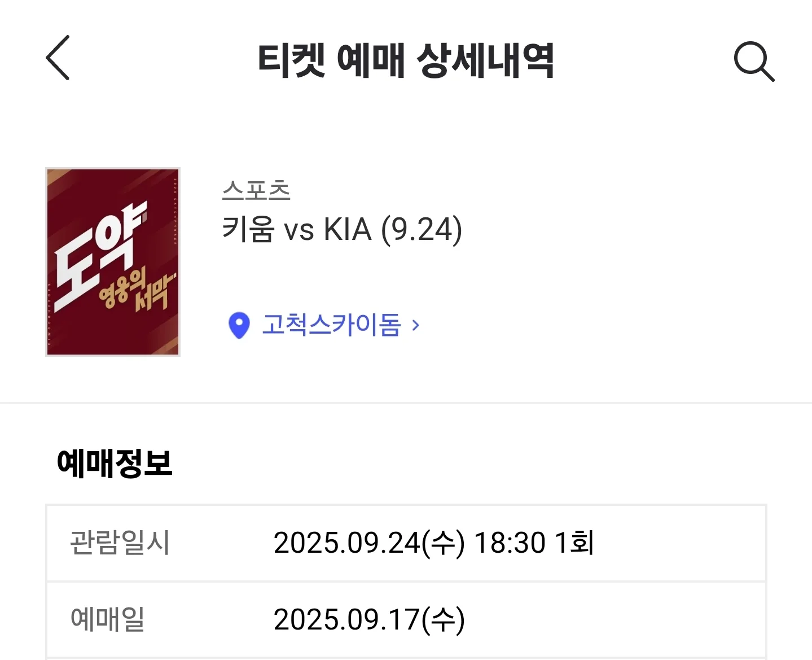Image resolution: width=812 pixels, height=660 pixels.
Task: Tap the KIA team name in the title
Action: pyautogui.click(x=348, y=229)
